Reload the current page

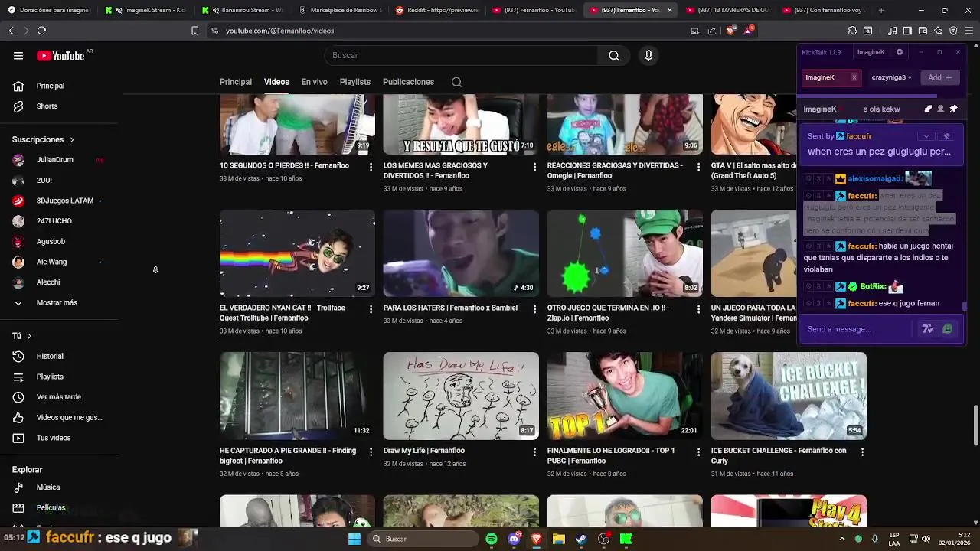tap(41, 31)
